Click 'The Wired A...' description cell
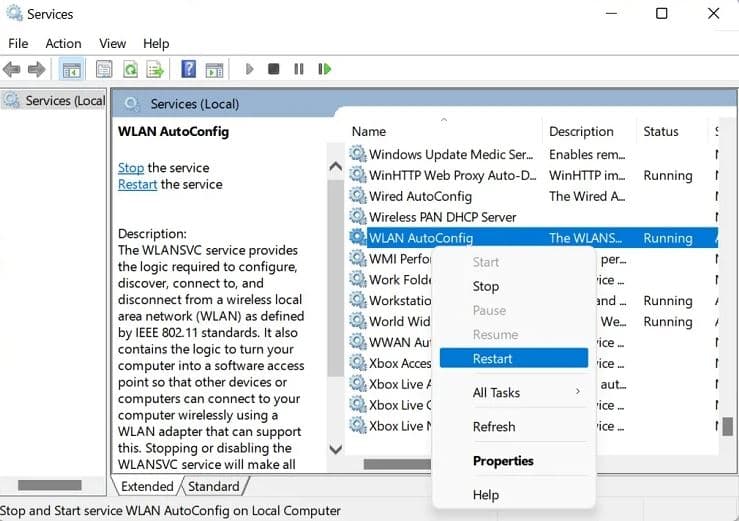The width and height of the screenshot is (739, 521). [x=587, y=196]
